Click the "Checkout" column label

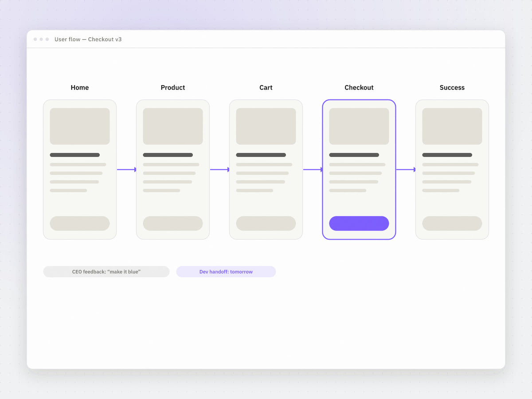click(x=359, y=88)
